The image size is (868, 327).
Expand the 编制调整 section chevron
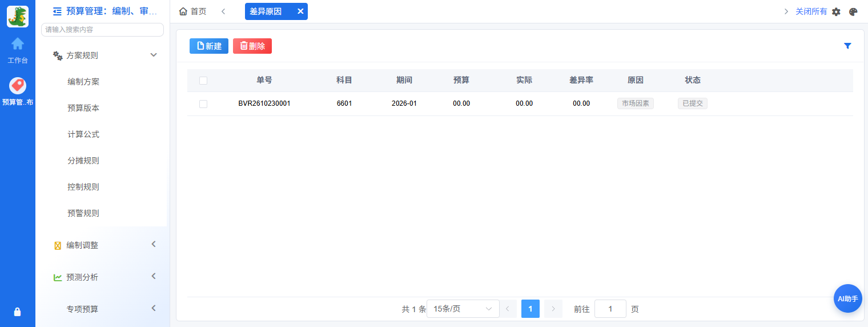click(x=153, y=244)
